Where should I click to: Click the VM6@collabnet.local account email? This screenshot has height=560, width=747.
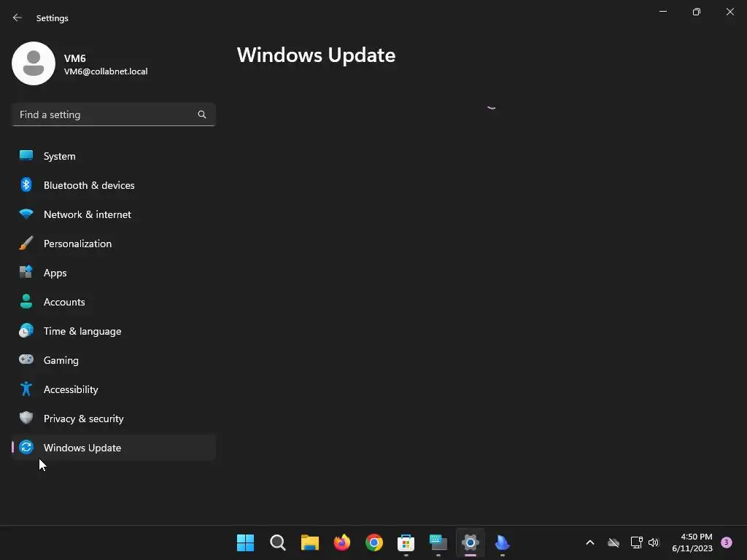[106, 71]
